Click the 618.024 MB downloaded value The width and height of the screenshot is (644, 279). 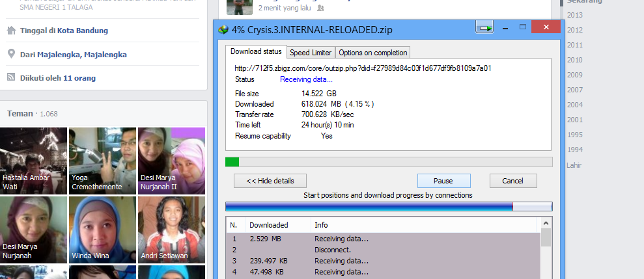pos(337,104)
